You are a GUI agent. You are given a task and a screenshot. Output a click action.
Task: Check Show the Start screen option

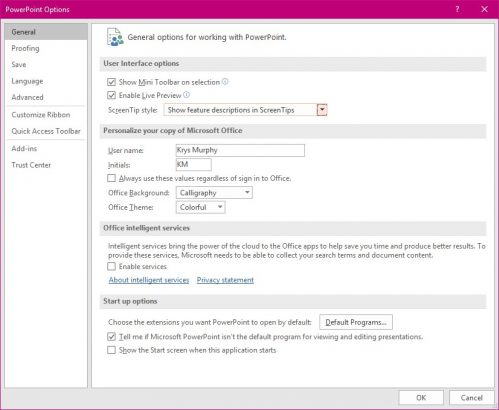111,350
